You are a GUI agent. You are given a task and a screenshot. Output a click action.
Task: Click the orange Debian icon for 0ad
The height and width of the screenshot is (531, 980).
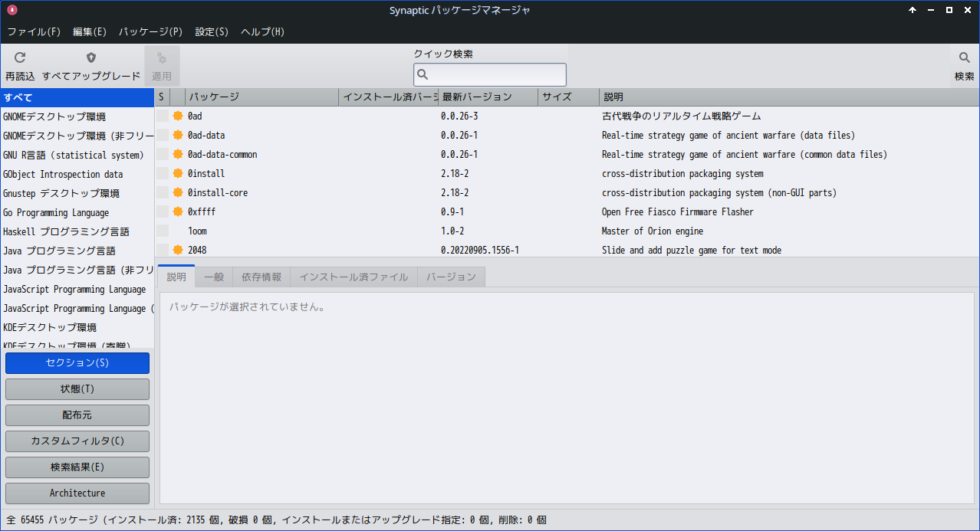click(x=178, y=116)
